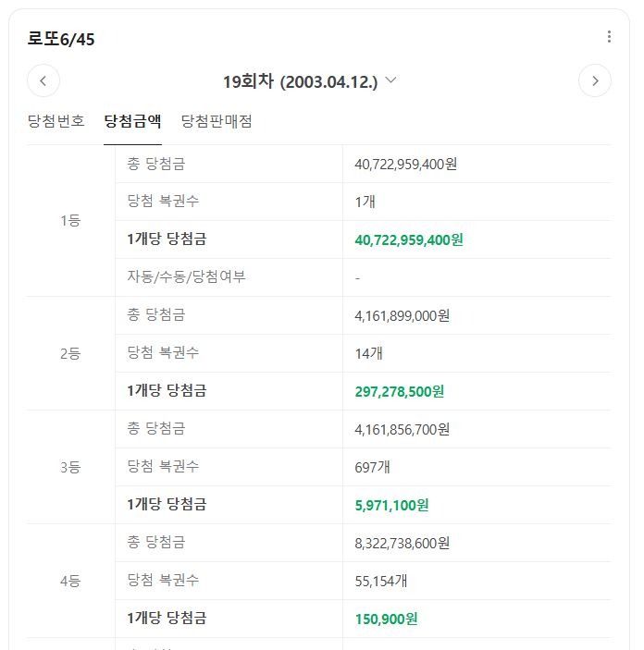Click the 55,154개 winning ticket count
This screenshot has width=644, height=650.
[x=380, y=581]
